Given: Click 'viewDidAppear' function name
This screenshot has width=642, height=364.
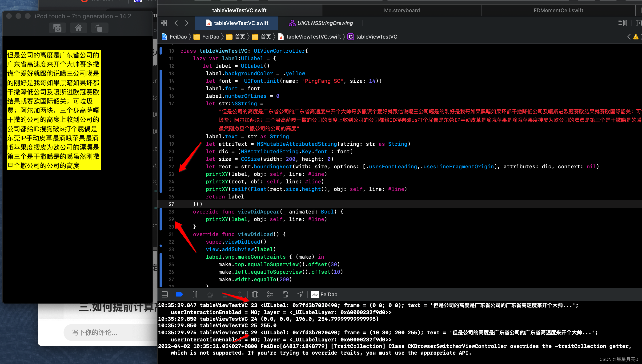Looking at the screenshot, I should click(x=258, y=212).
